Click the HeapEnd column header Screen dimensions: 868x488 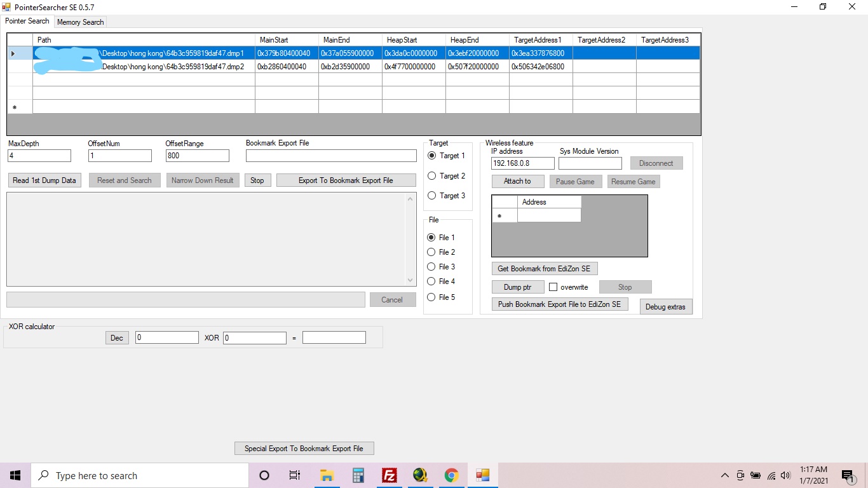(x=477, y=40)
